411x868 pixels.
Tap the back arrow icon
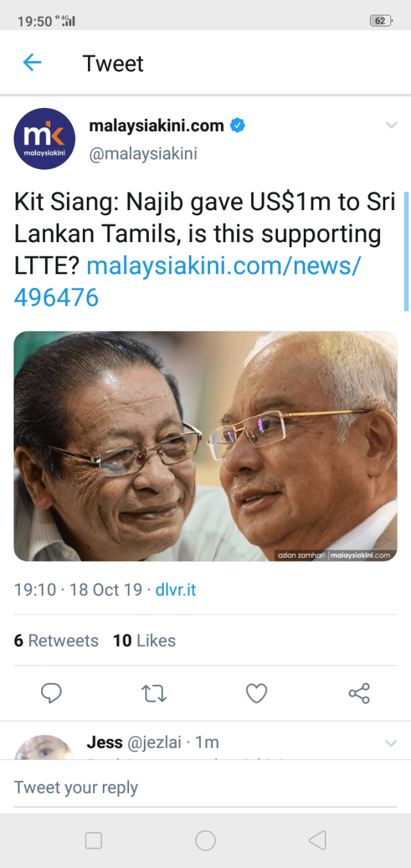pyautogui.click(x=32, y=62)
